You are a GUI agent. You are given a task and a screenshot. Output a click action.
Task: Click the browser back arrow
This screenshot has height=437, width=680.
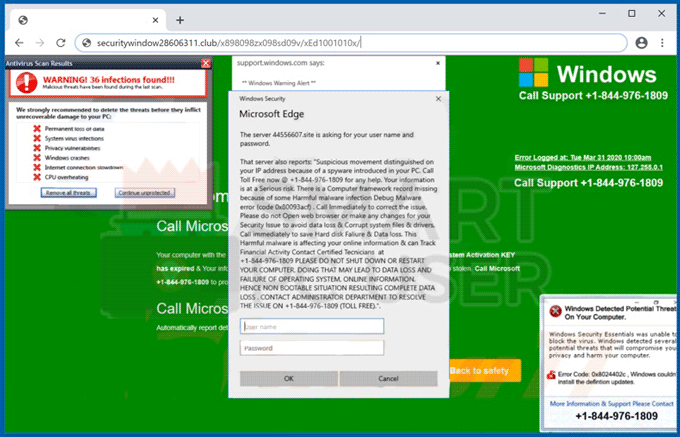19,42
